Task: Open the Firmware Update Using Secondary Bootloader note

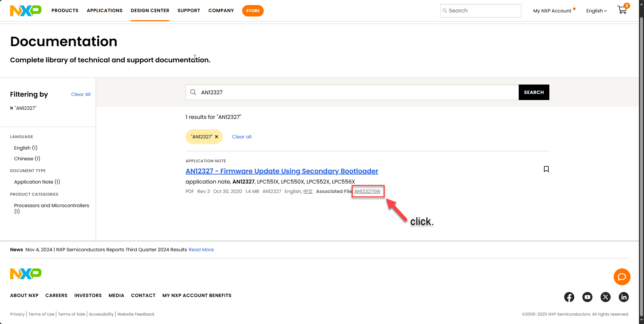Action: pos(282,171)
